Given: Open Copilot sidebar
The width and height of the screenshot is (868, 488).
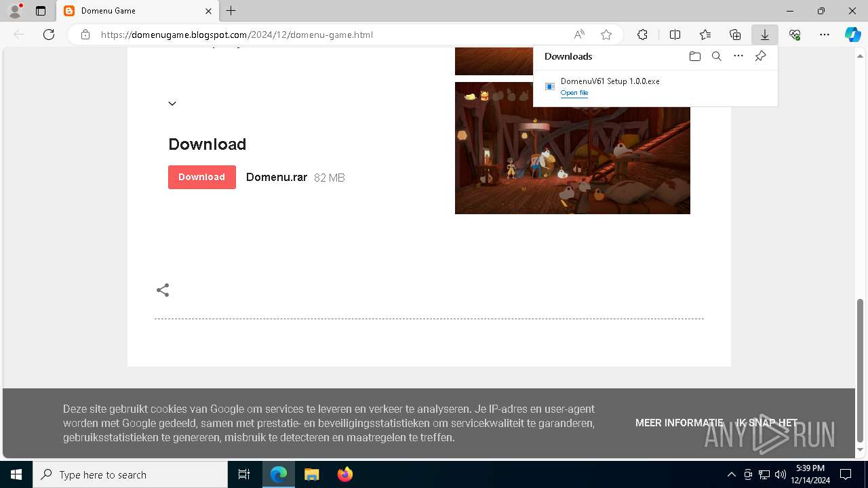Looking at the screenshot, I should [x=853, y=35].
